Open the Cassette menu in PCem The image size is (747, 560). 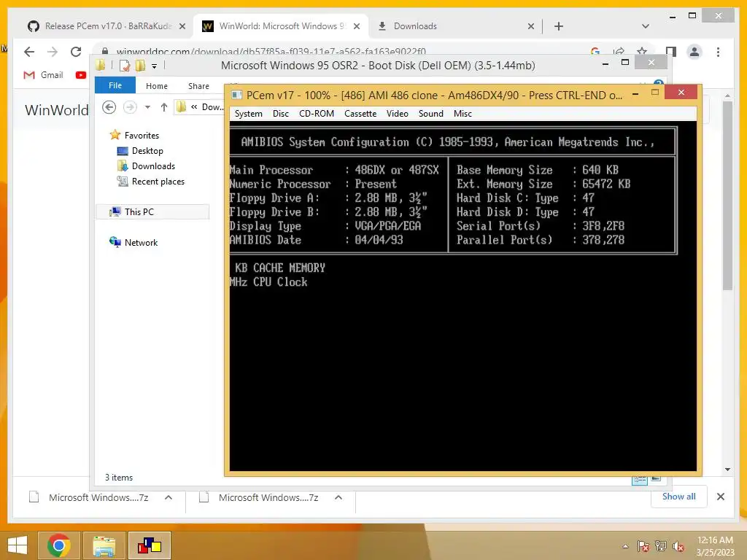360,113
